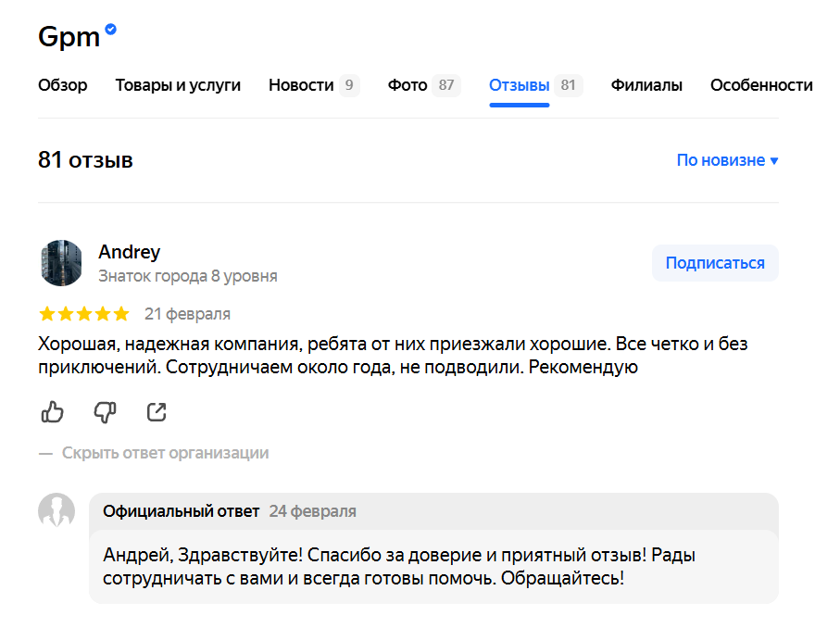Click the share review icon

click(157, 412)
